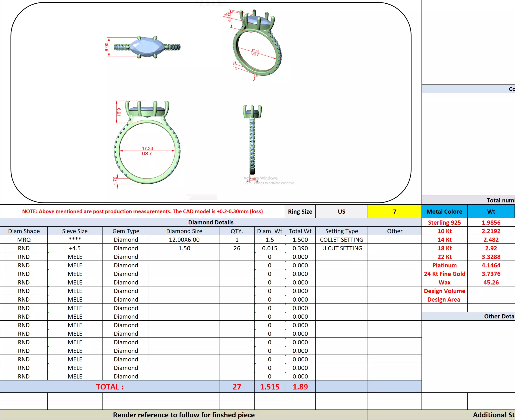
Task: Click the Sterling 925 weight value 1.9856
Action: tap(491, 222)
